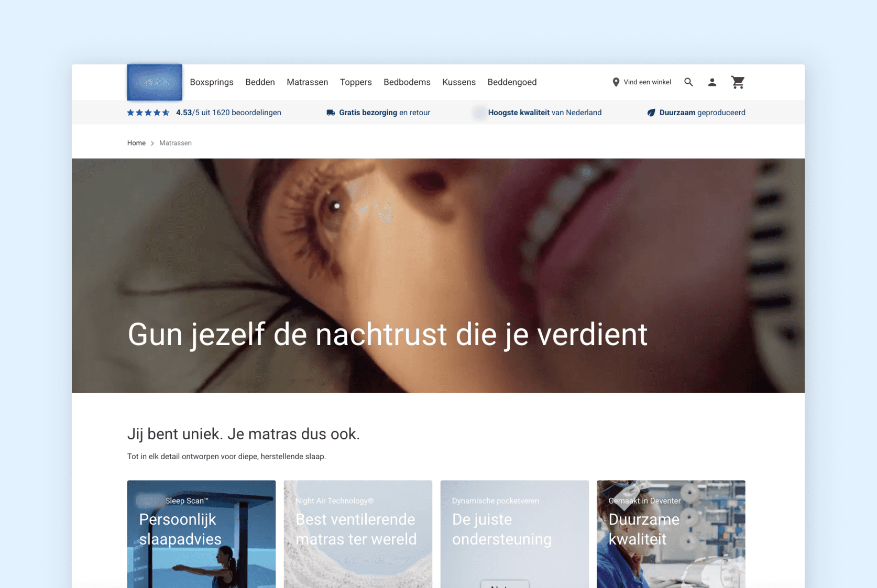Go back via the Home breadcrumb

pyautogui.click(x=136, y=142)
